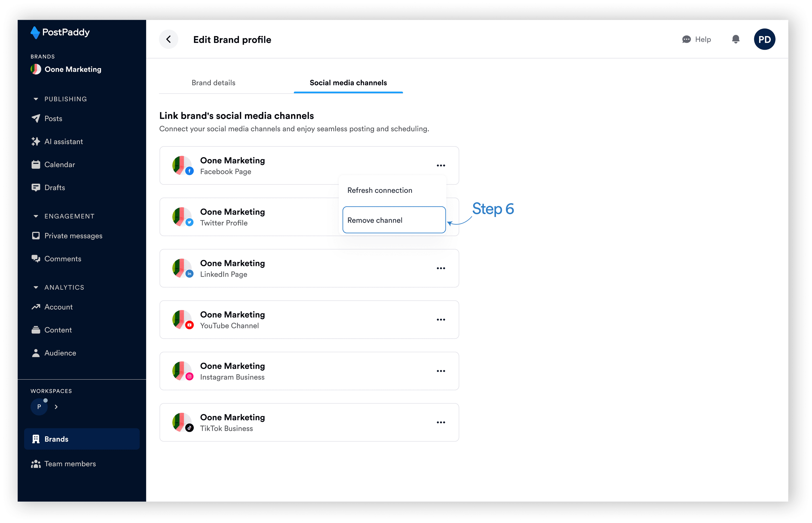This screenshot has width=812, height=523.
Task: Open Posts in the sidebar
Action: [x=53, y=119]
